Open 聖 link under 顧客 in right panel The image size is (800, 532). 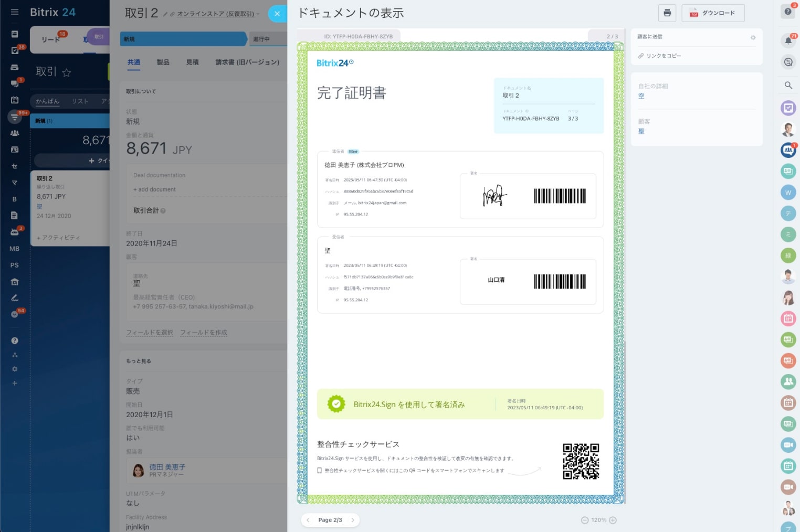tap(641, 131)
